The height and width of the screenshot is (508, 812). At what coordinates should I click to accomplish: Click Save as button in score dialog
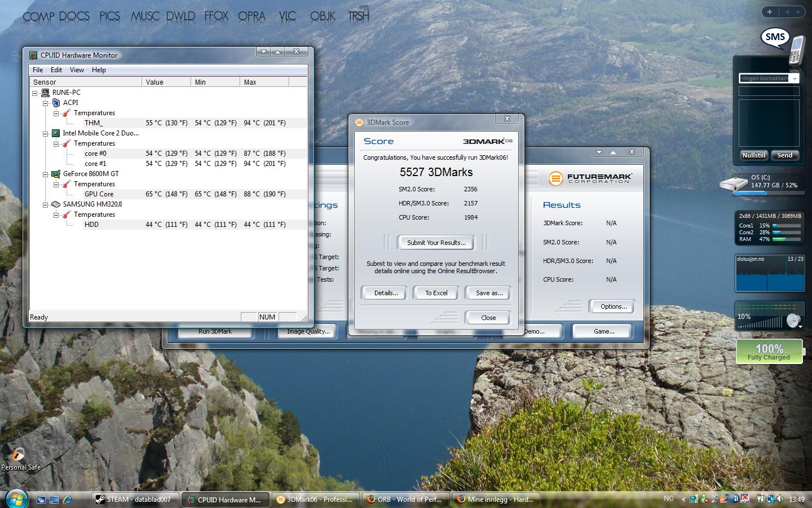coord(489,293)
